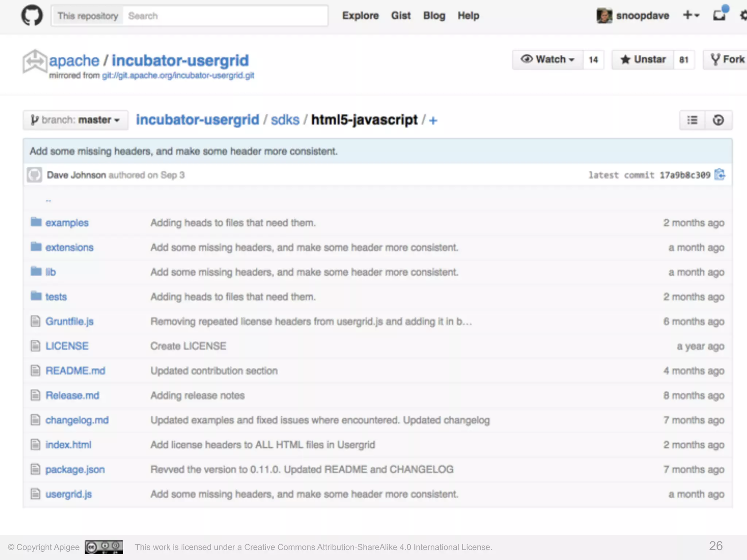Viewport: 747px width, 560px height.
Task: Open README.md file name
Action: (x=75, y=371)
